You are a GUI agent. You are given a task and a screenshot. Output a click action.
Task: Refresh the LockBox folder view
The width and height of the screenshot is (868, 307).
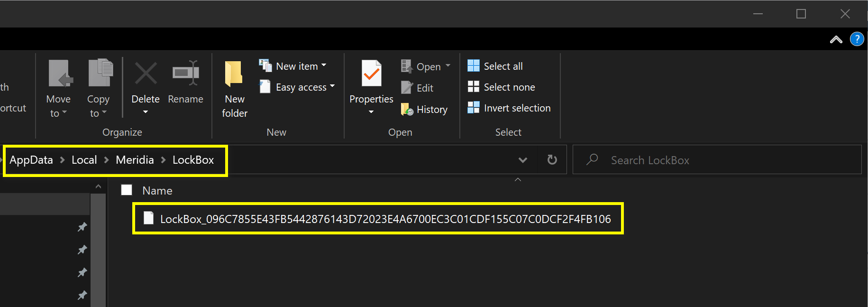(552, 159)
